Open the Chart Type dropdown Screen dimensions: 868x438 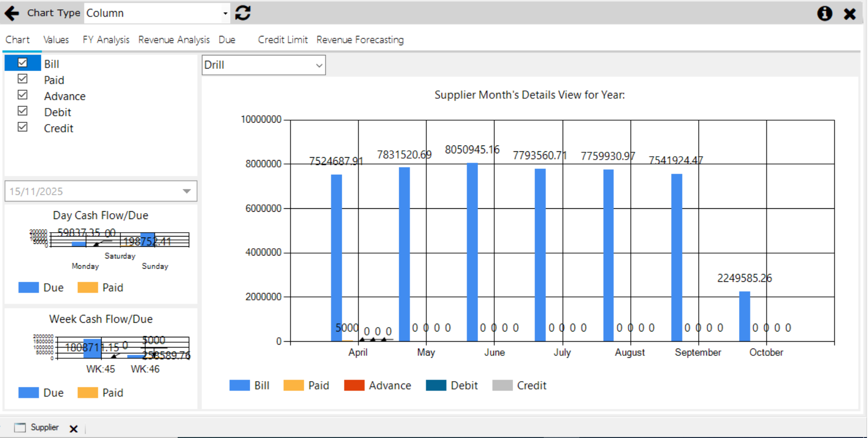[x=224, y=13]
